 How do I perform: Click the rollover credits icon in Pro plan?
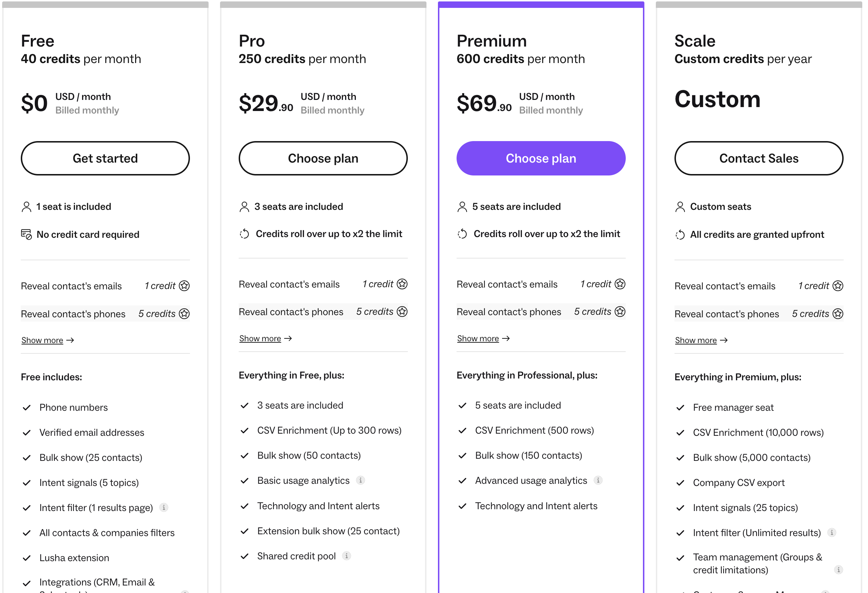click(x=244, y=233)
